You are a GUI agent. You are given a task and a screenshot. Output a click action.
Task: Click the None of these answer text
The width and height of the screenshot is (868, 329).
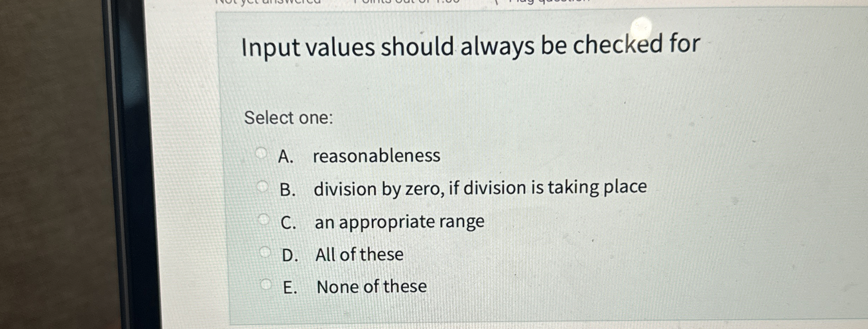pyautogui.click(x=372, y=287)
